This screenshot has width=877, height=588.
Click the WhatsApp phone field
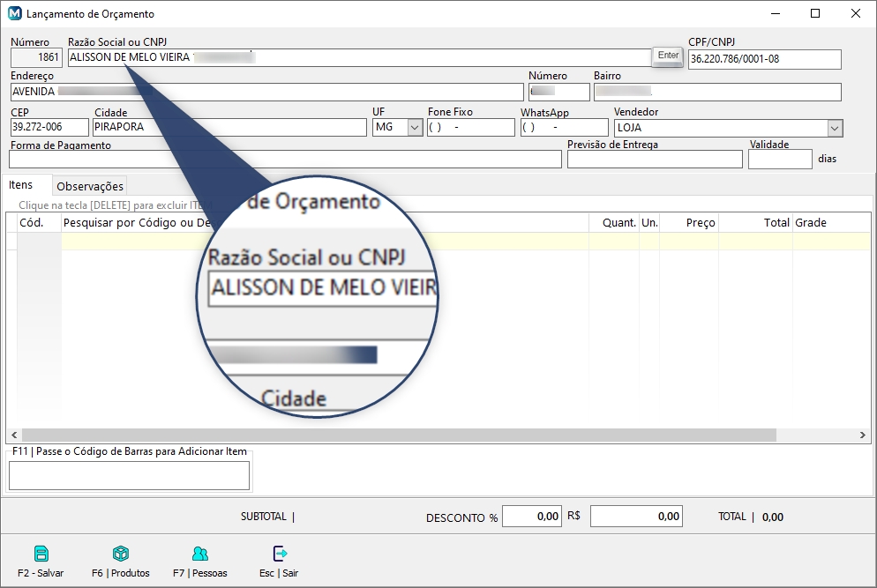pyautogui.click(x=564, y=128)
